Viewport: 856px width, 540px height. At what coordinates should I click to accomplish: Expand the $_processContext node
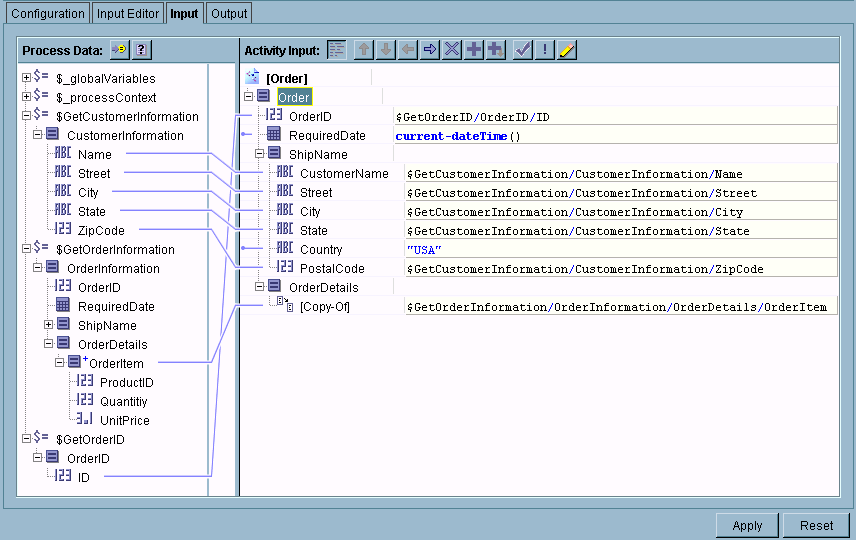27,97
